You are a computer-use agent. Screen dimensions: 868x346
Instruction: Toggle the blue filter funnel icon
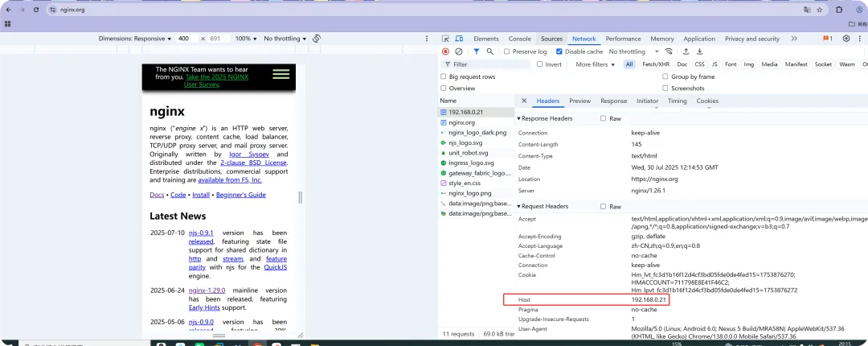(476, 51)
